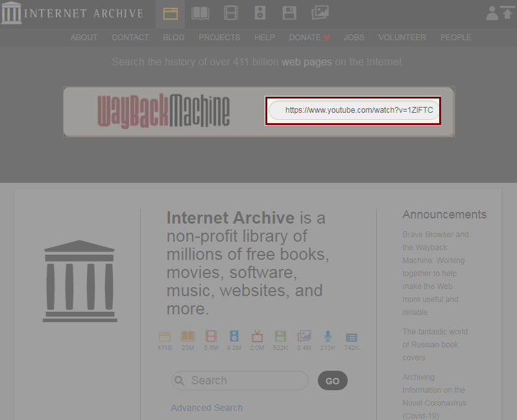Open the 411B web pages icon

(165, 336)
